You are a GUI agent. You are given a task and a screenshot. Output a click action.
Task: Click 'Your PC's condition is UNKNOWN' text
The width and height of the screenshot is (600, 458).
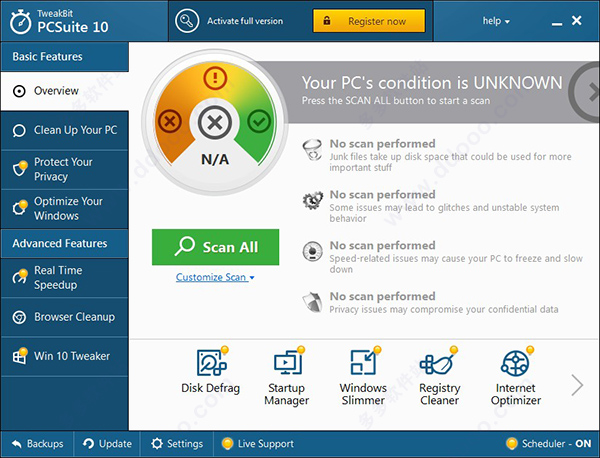click(432, 83)
